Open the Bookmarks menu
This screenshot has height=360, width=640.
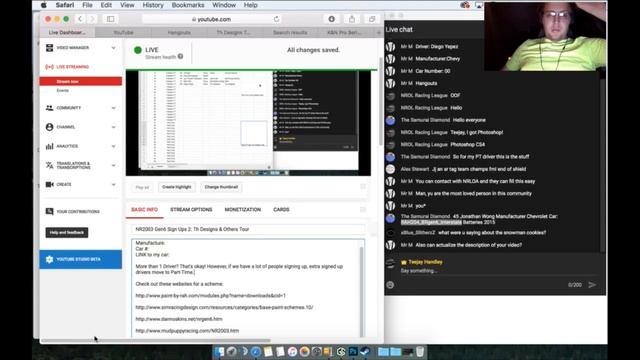[x=188, y=5]
